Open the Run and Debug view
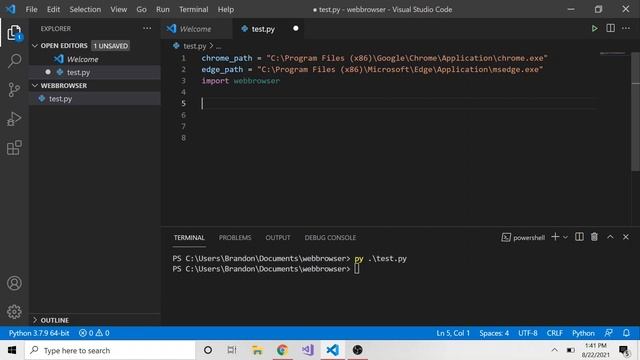This screenshot has height=360, width=640. pyautogui.click(x=14, y=119)
